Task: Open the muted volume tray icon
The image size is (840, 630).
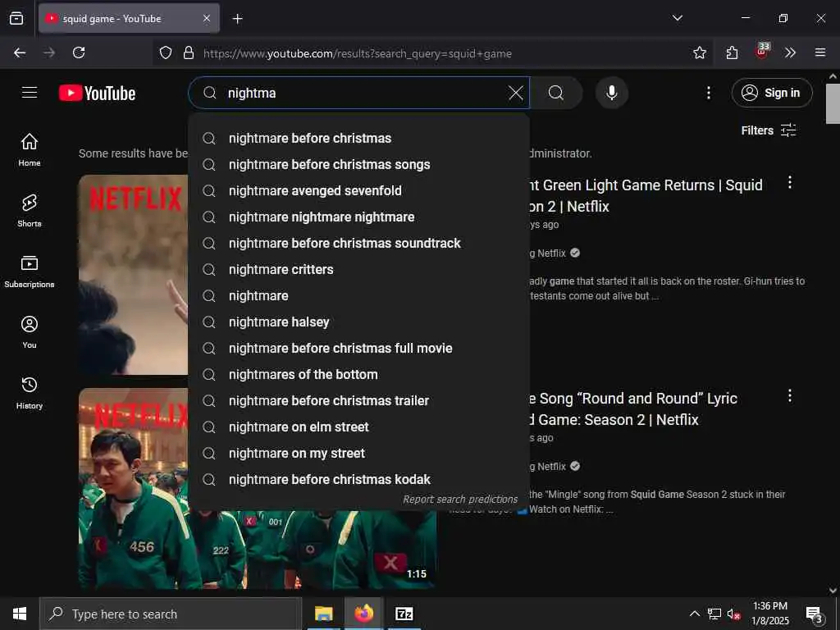Action: [733, 614]
